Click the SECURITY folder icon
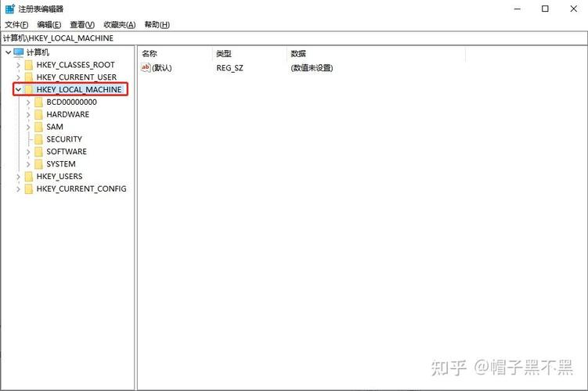 tap(38, 139)
